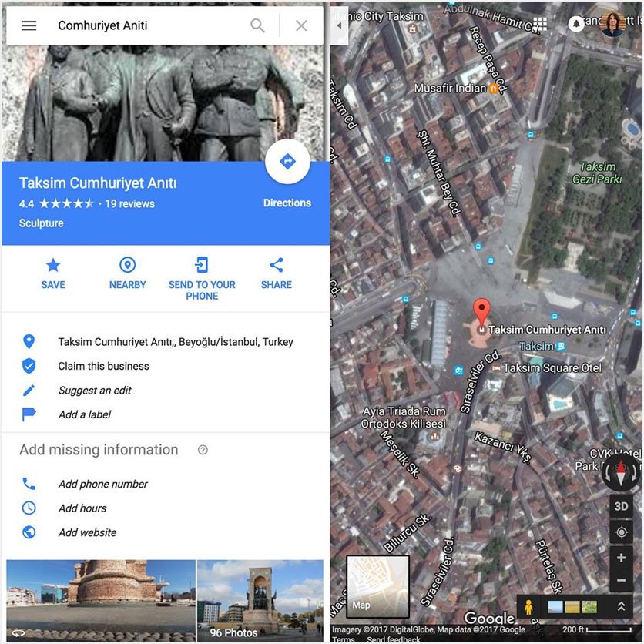Viewport: 644px width, 644px height.
Task: Get directions with the round arrow button
Action: point(287,162)
